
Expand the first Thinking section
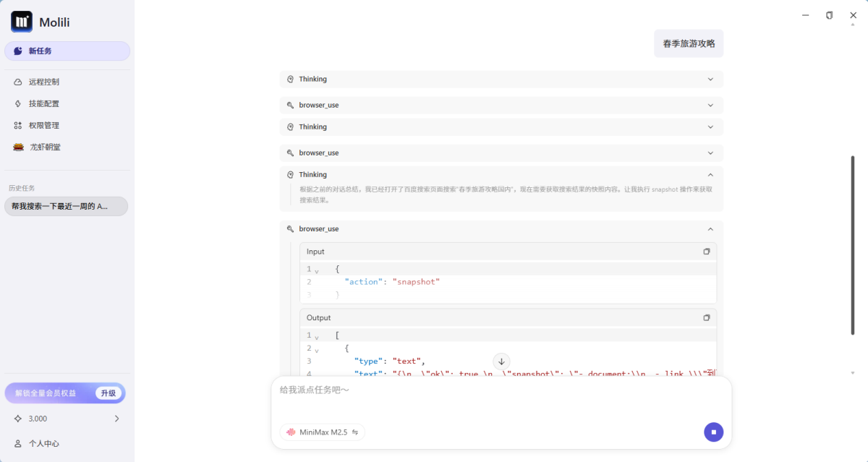coord(710,80)
